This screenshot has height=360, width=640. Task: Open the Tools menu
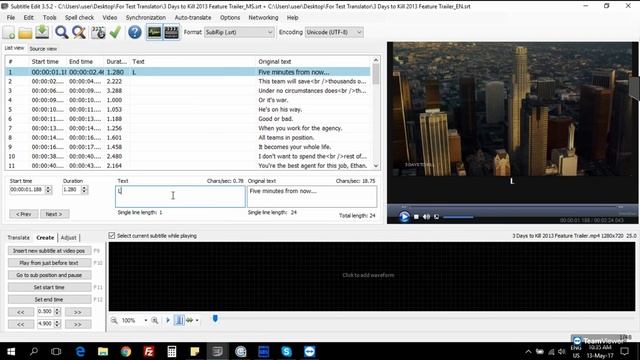pos(49,18)
